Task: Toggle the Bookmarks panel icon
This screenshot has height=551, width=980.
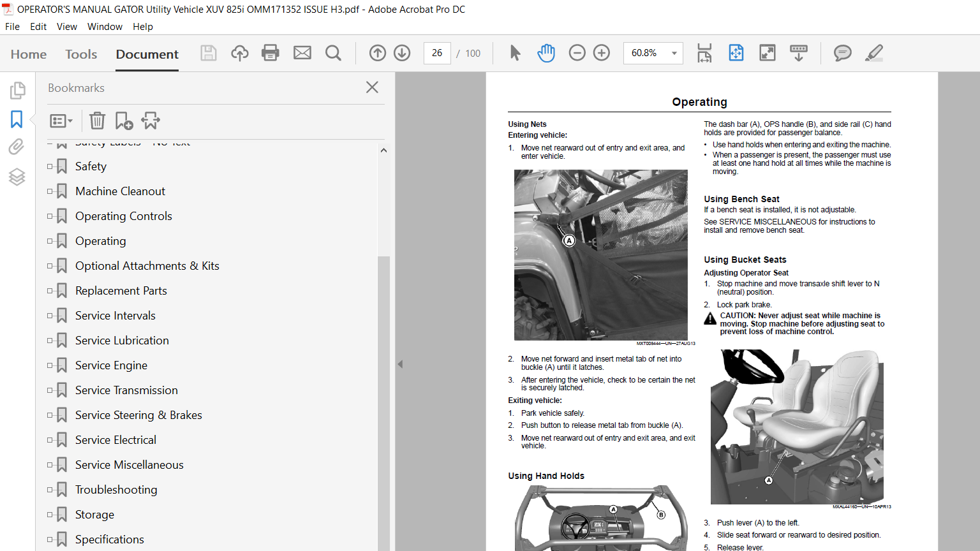Action: coord(17,119)
